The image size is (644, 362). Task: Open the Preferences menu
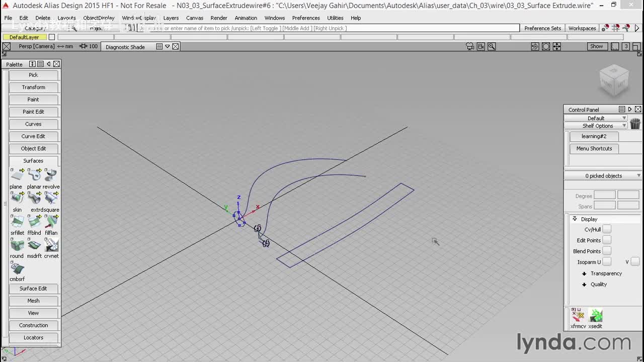pos(306,18)
